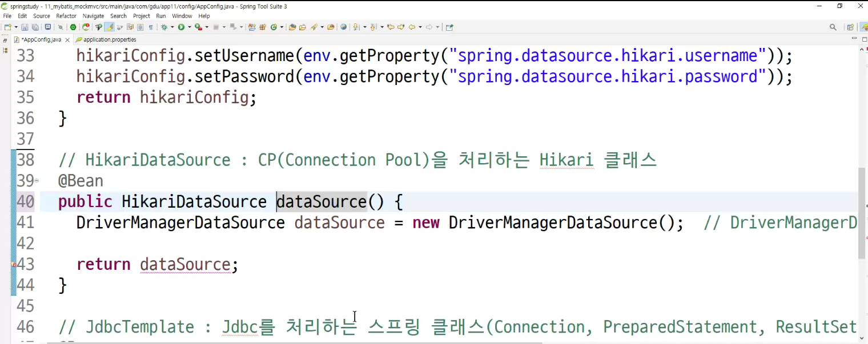868x344 pixels.
Task: Expand the Run configurations dropdown arrow
Action: pyautogui.click(x=190, y=27)
